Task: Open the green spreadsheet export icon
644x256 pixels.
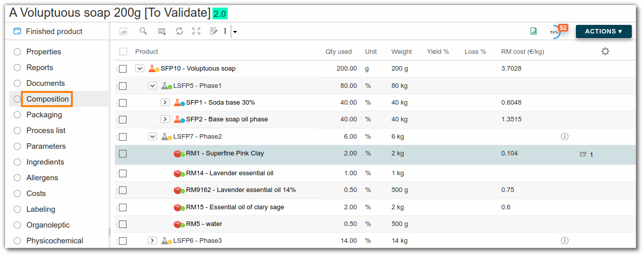Action: pos(534,31)
